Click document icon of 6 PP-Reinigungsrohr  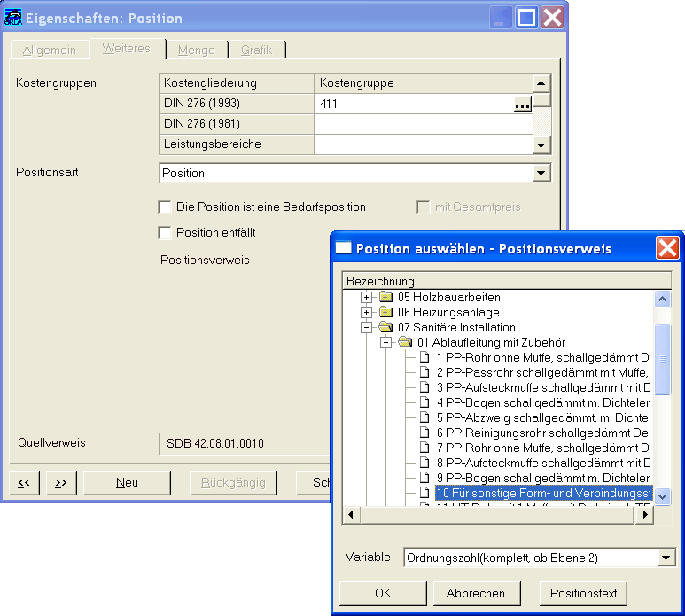click(424, 433)
